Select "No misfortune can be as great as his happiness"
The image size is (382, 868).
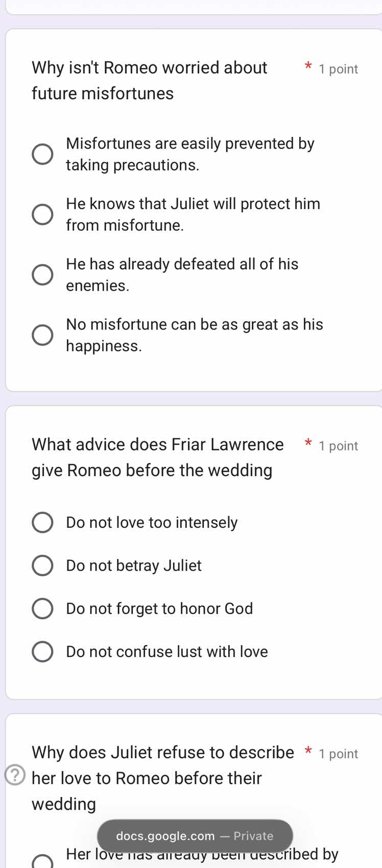43,335
